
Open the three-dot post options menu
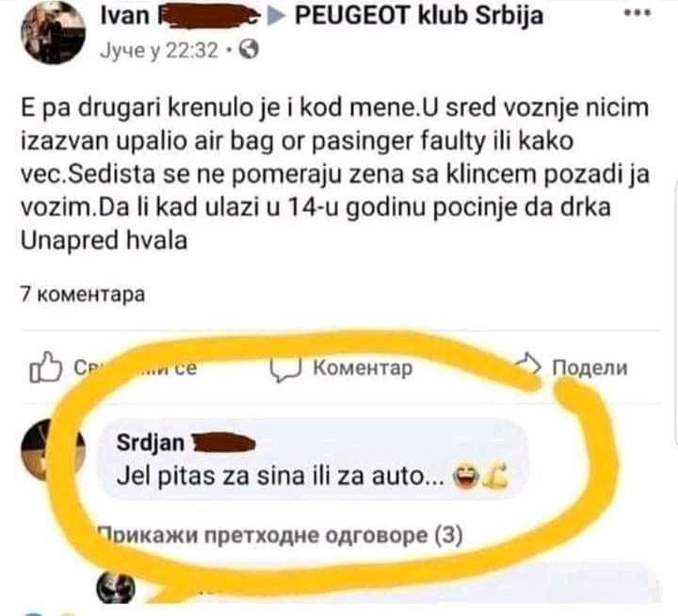click(638, 13)
